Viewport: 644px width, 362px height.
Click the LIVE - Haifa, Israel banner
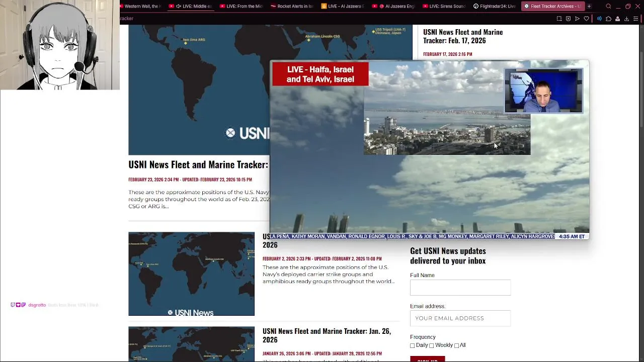[320, 74]
